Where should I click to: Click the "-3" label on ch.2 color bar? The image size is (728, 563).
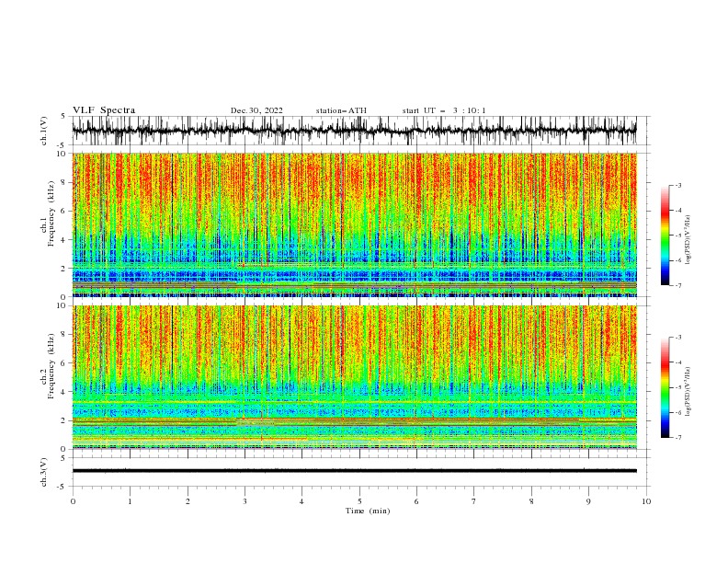tap(678, 338)
